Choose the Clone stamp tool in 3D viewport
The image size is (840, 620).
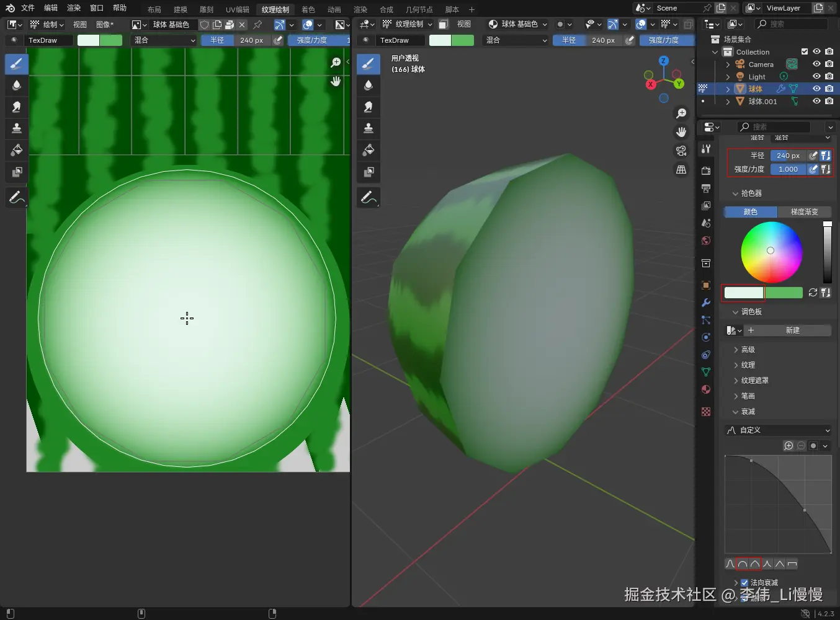tap(369, 128)
